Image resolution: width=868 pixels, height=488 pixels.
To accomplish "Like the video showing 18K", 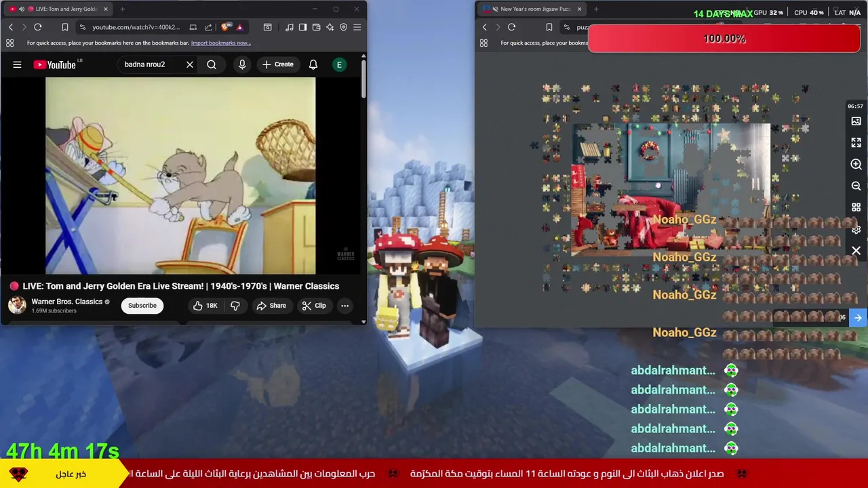I will [x=205, y=306].
